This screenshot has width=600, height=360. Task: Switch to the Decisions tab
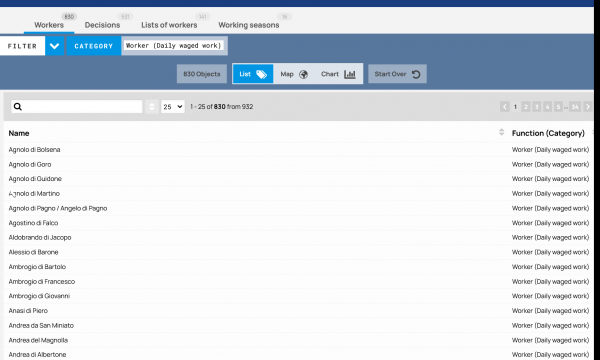[102, 25]
